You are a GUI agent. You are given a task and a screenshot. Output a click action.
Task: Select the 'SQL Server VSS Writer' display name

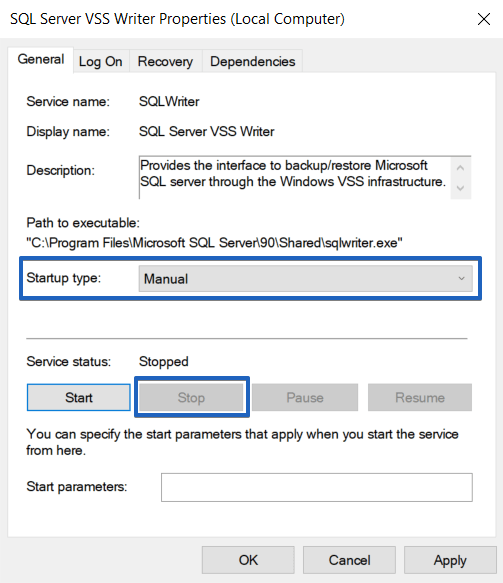(x=207, y=131)
